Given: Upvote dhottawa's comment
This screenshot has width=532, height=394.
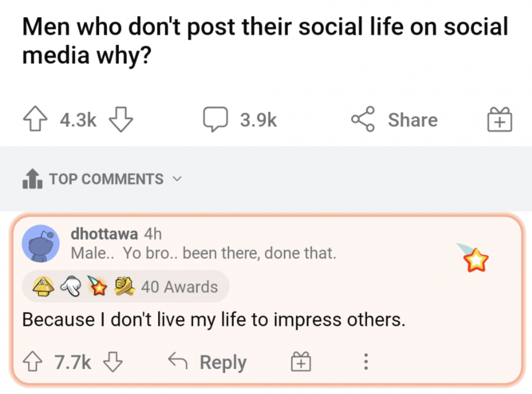Looking at the screenshot, I should pyautogui.click(x=33, y=362).
